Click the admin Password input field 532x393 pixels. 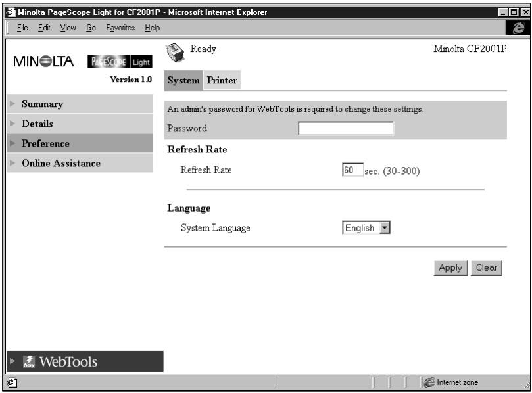point(346,128)
